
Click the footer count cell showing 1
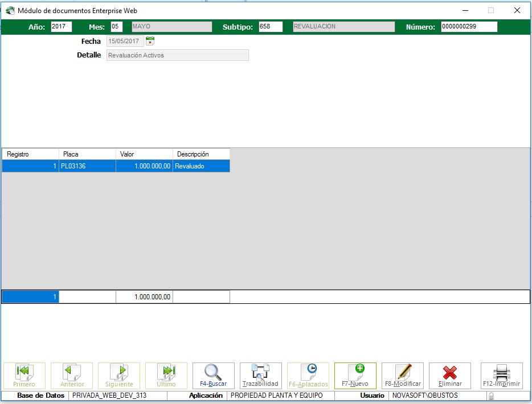(x=31, y=297)
